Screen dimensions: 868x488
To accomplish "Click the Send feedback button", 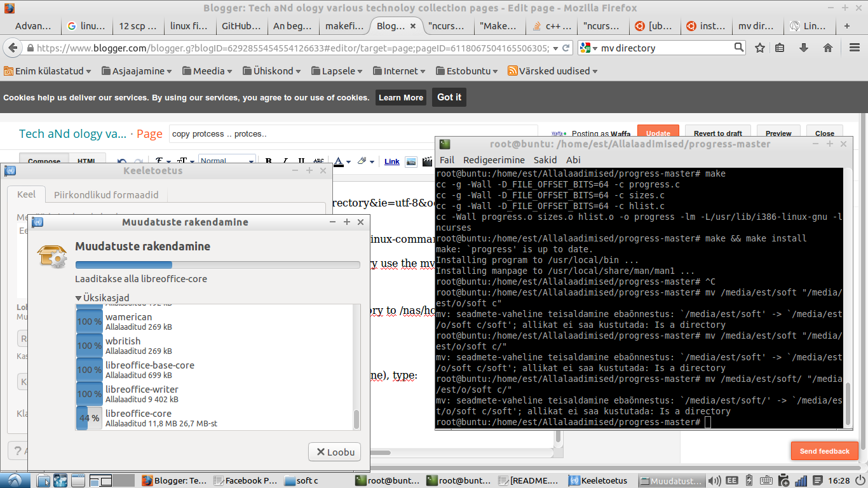I will coord(825,451).
